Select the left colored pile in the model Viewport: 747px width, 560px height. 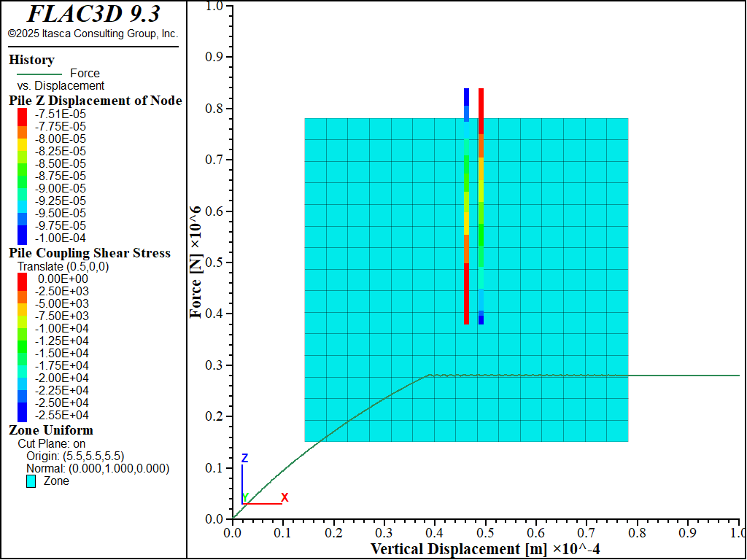point(466,206)
